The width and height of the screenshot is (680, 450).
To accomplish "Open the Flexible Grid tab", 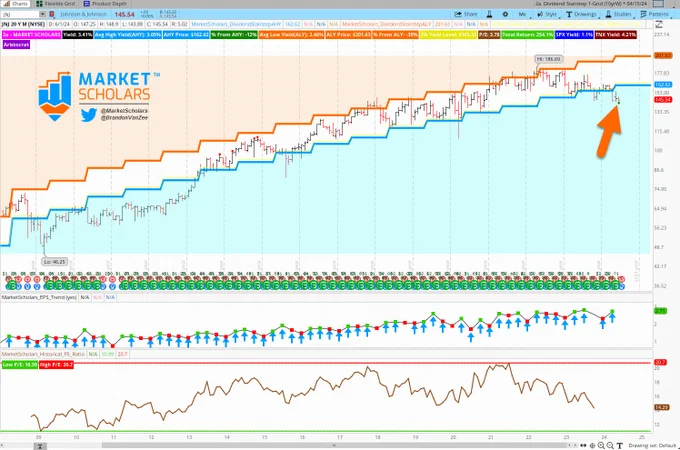I will tap(56, 3).
